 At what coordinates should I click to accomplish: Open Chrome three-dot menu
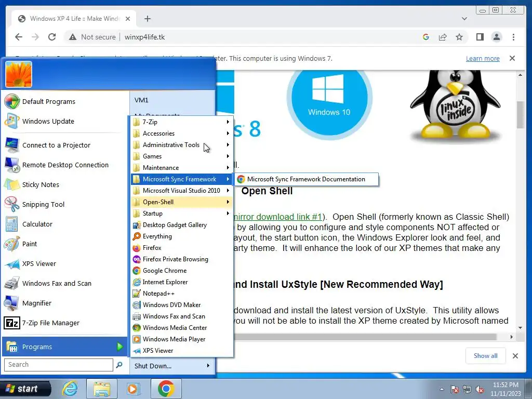(513, 37)
